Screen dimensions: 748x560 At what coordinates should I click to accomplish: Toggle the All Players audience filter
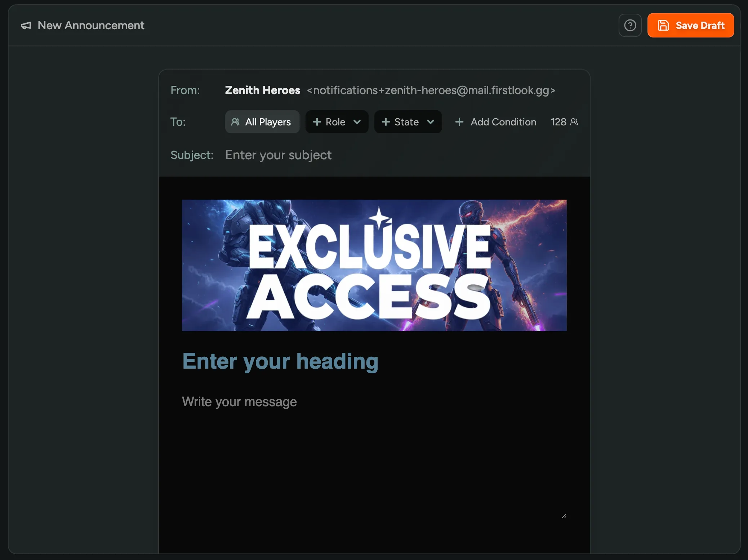[262, 122]
